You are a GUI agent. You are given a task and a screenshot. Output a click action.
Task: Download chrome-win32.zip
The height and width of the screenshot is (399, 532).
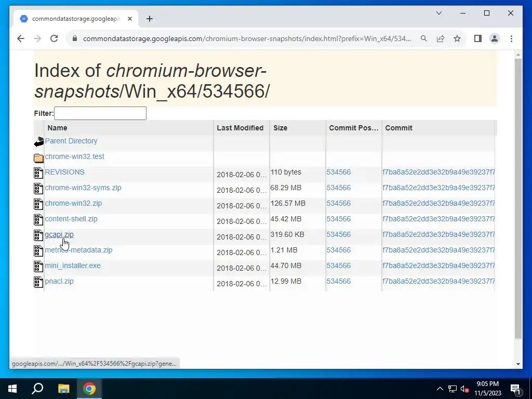click(73, 203)
